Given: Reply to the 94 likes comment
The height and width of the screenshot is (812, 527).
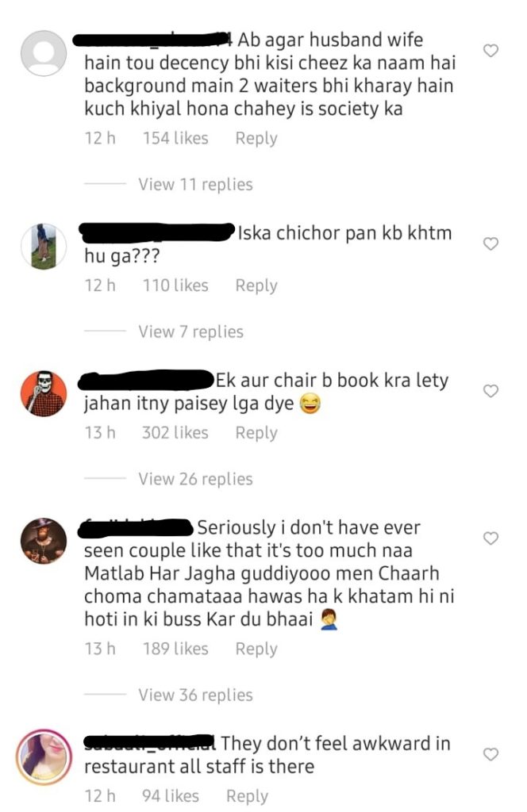Looking at the screenshot, I should (x=247, y=796).
